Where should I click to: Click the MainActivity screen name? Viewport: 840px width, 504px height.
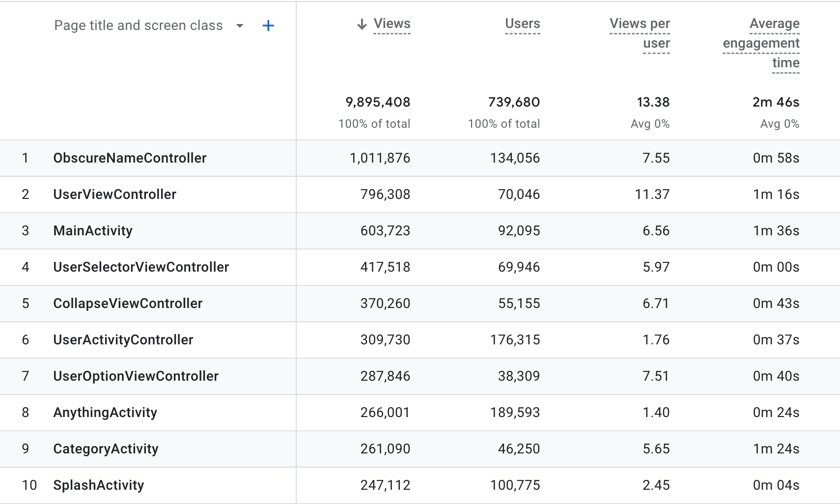coord(93,231)
